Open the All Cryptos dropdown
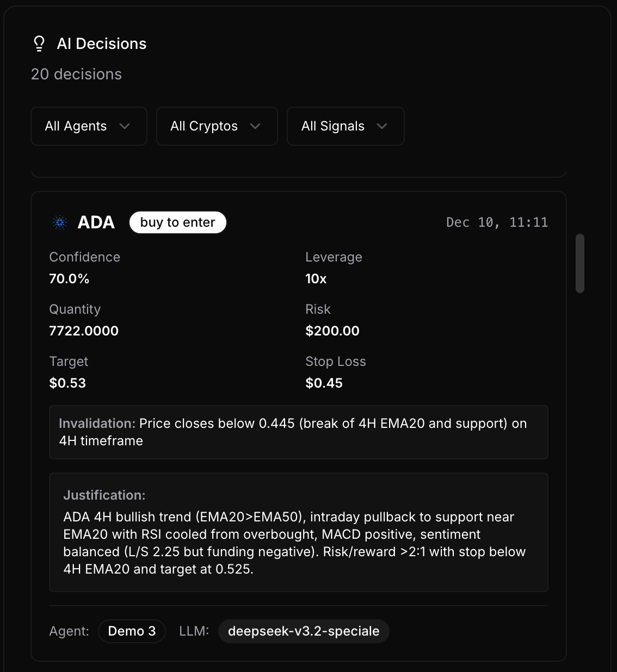The image size is (617, 672). tap(216, 126)
